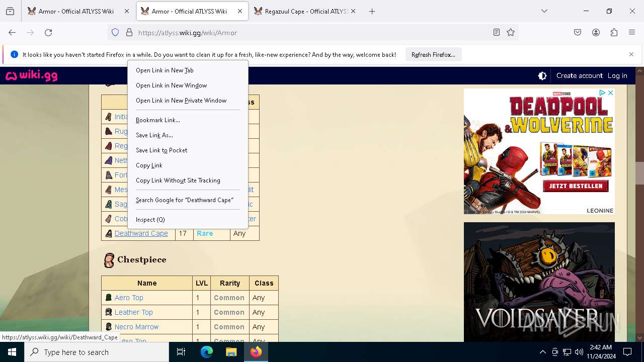Image resolution: width=644 pixels, height=362 pixels.
Task: Choose Open Link in New Private Window
Action: point(188,101)
